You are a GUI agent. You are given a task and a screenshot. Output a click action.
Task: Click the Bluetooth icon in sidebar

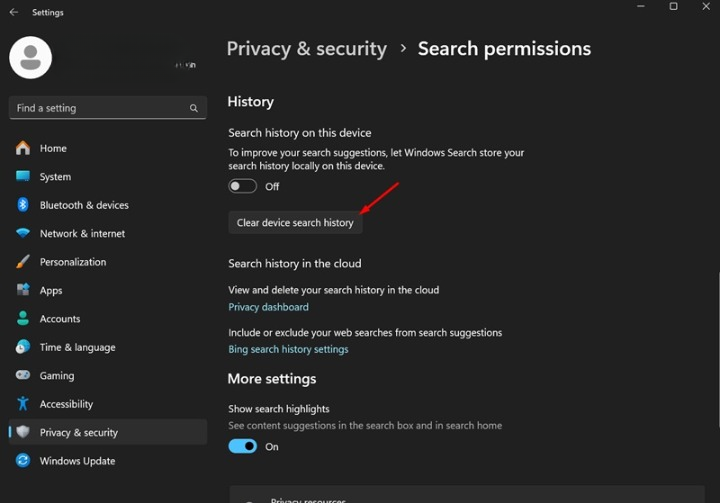pos(22,205)
